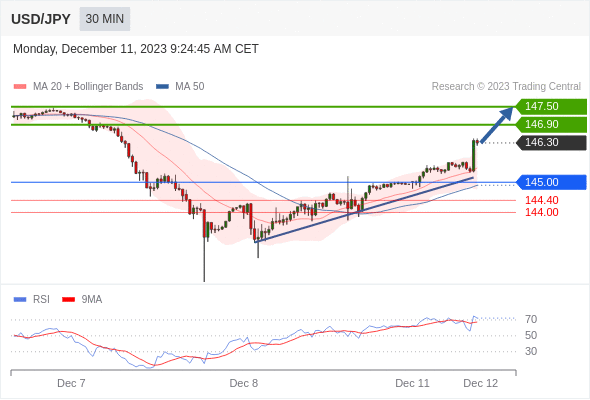Select the 146.90 green resistance tag
This screenshot has width=590, height=400.
551,125
